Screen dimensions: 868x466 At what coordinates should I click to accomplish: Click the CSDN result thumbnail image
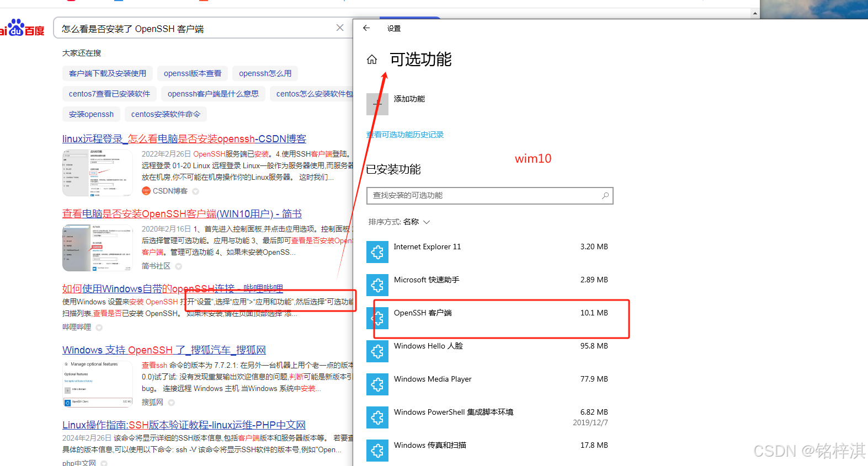98,173
